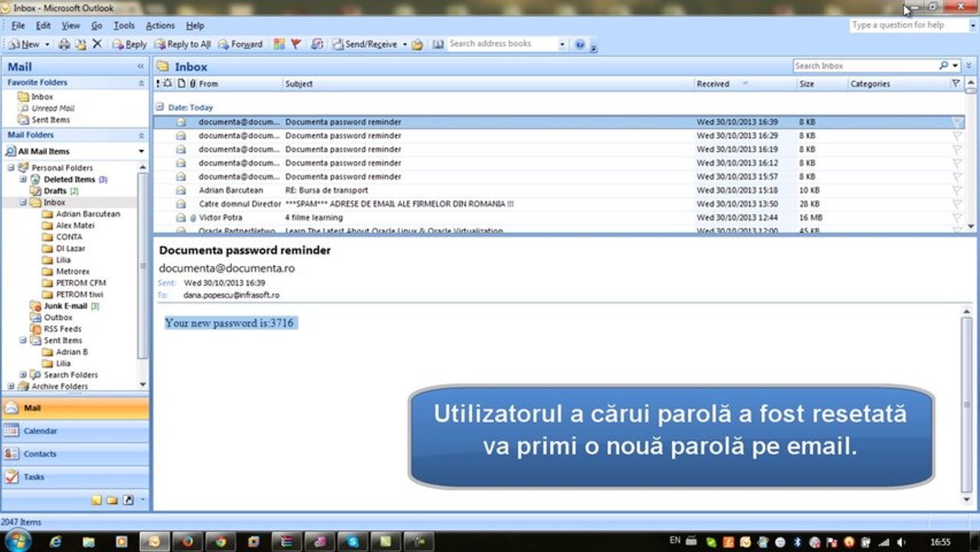980x552 pixels.
Task: Click the envelope icon beside Send/Receive dropdown
Action: coord(417,44)
